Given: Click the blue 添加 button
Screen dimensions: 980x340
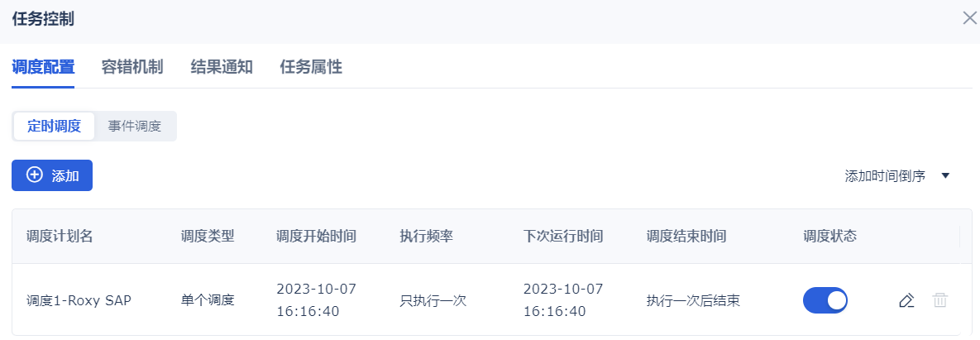Looking at the screenshot, I should (x=52, y=175).
